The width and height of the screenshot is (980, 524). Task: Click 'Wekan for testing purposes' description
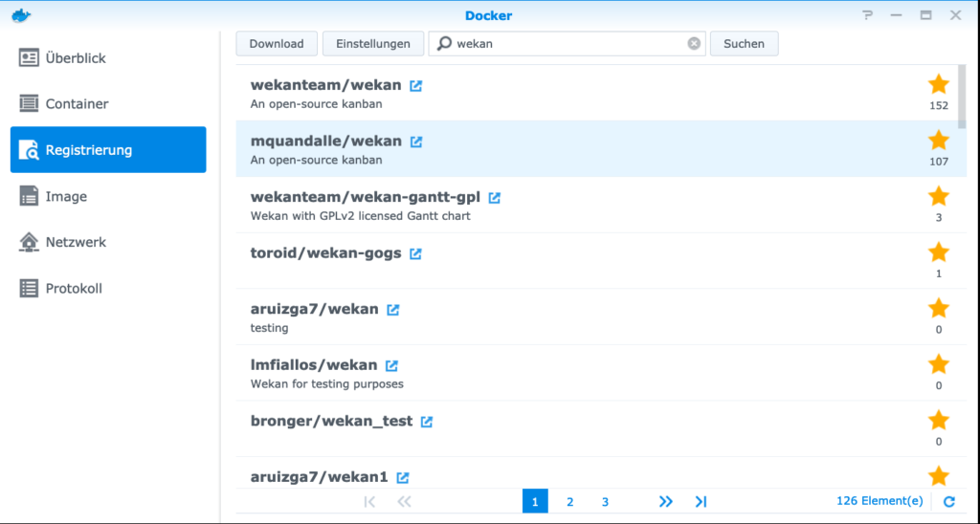click(327, 384)
